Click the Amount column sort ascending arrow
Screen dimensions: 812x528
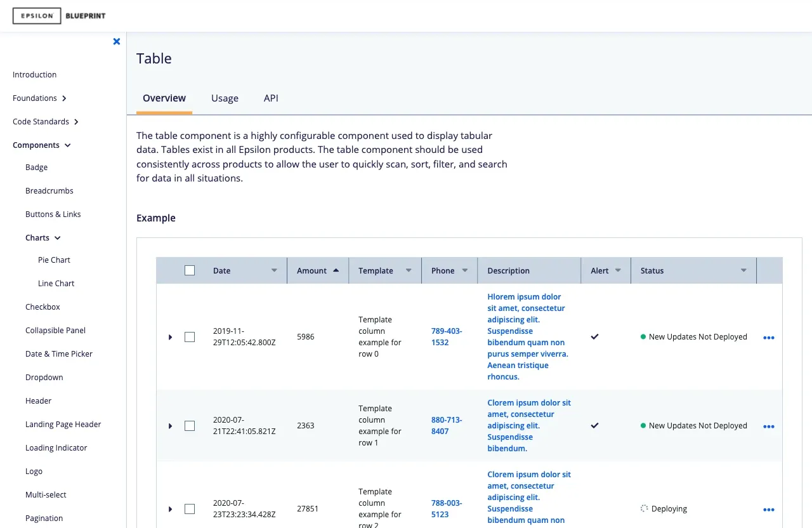(336, 270)
